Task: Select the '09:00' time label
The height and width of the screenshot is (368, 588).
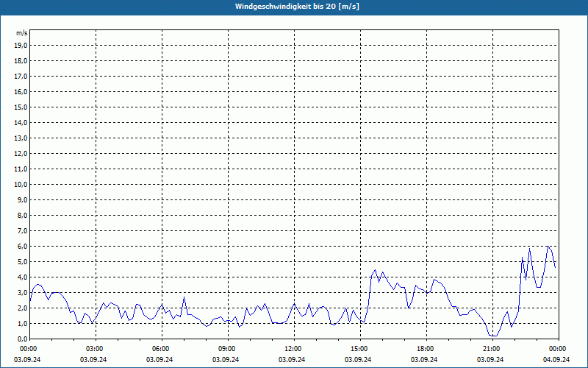Action: tap(226, 349)
